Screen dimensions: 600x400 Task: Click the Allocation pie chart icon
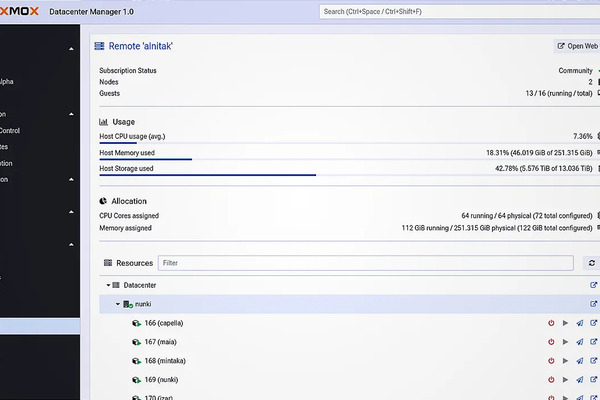tap(103, 201)
